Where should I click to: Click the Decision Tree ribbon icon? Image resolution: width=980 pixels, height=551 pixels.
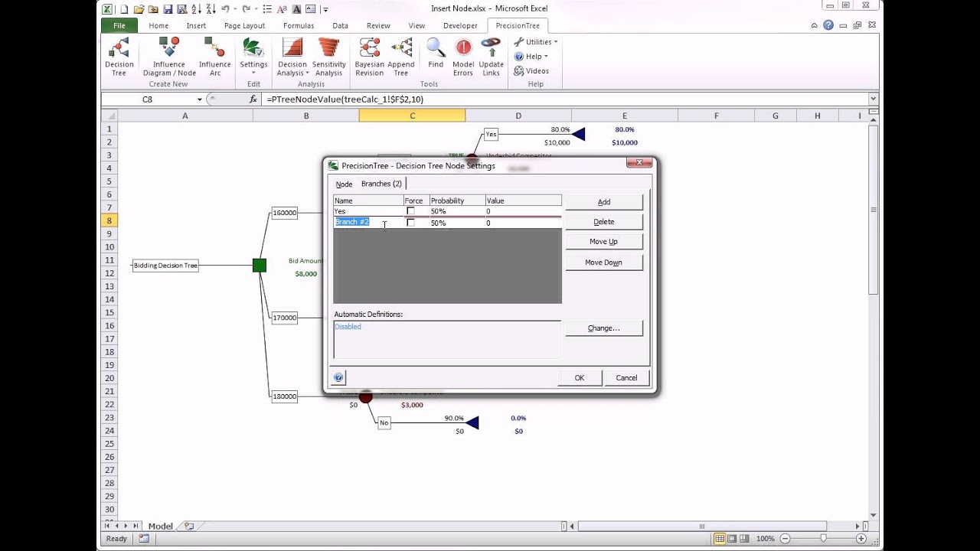click(x=119, y=57)
